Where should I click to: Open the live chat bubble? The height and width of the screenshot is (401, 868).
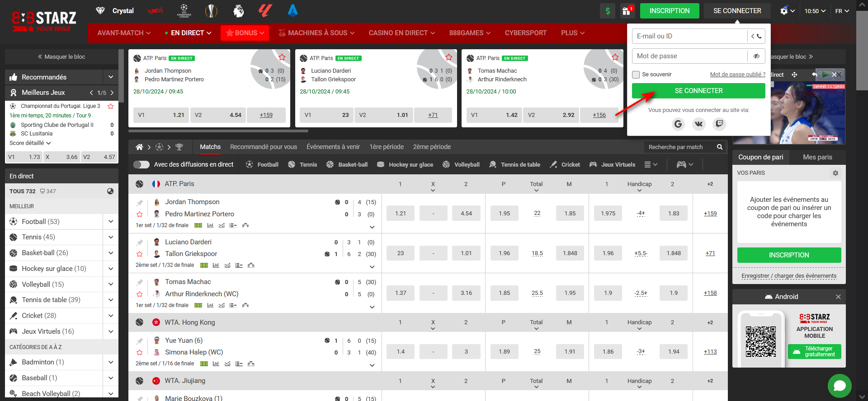(x=840, y=385)
